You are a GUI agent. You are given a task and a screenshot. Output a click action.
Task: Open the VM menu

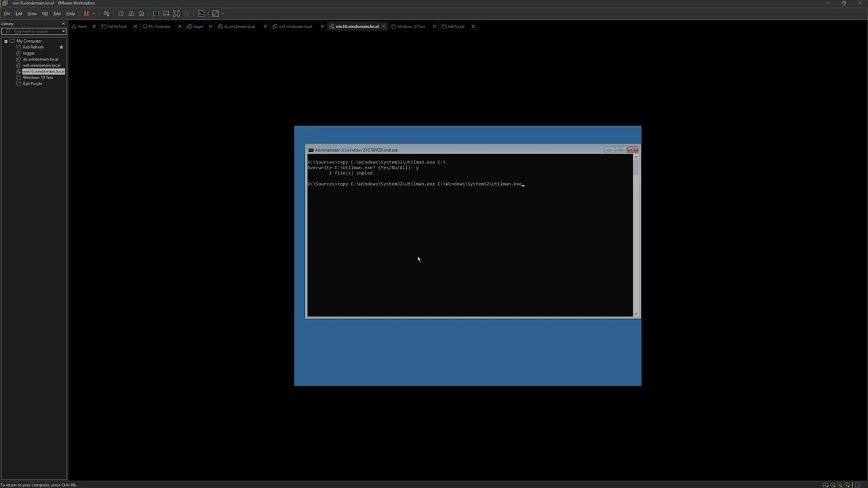45,14
